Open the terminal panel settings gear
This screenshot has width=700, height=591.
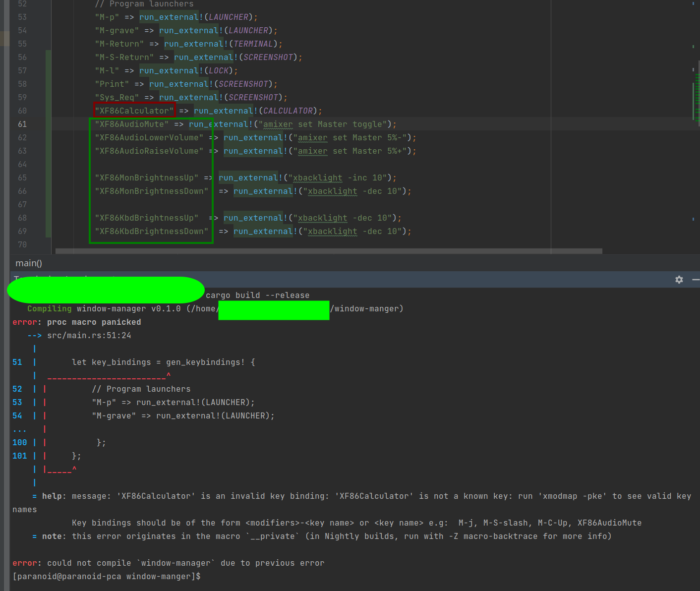click(x=679, y=280)
